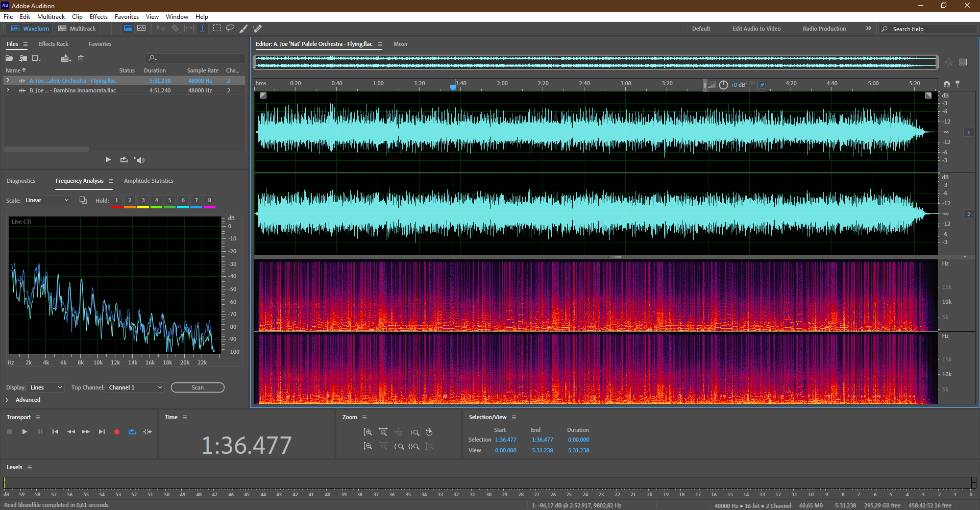Click the Rewind transport button
The width and height of the screenshot is (980, 510).
coord(71,432)
